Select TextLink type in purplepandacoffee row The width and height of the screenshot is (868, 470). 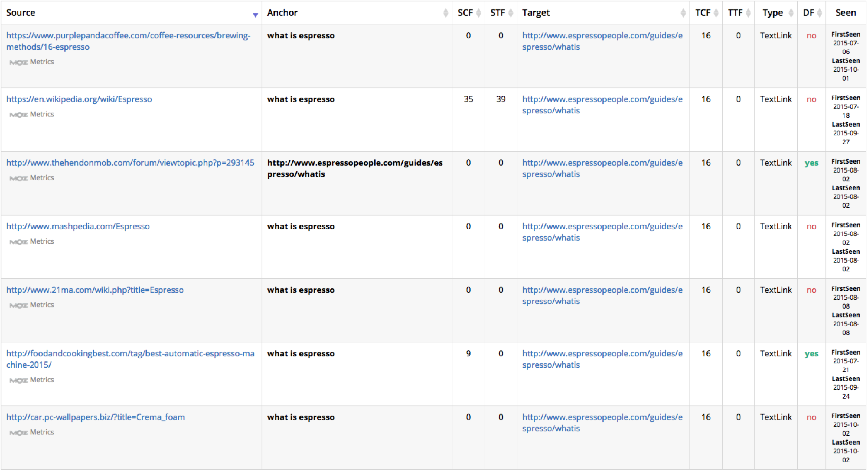(x=776, y=36)
